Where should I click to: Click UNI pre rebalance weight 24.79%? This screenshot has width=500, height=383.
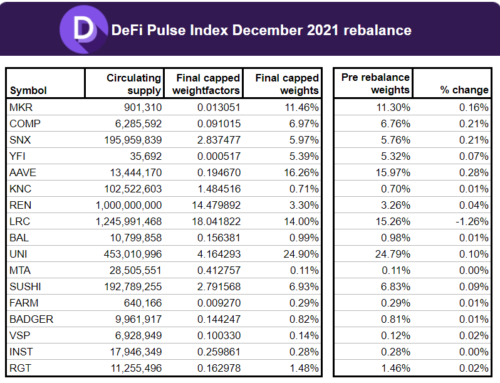(393, 254)
